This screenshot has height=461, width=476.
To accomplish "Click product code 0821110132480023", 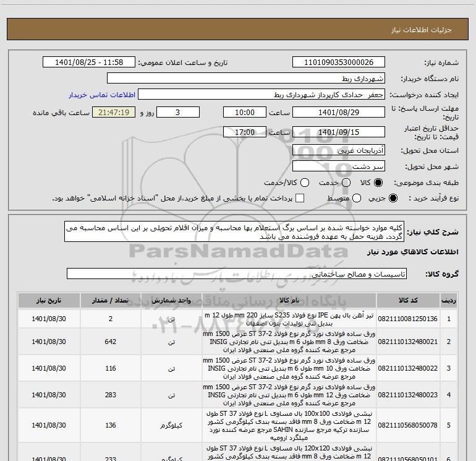I will (408, 395).
